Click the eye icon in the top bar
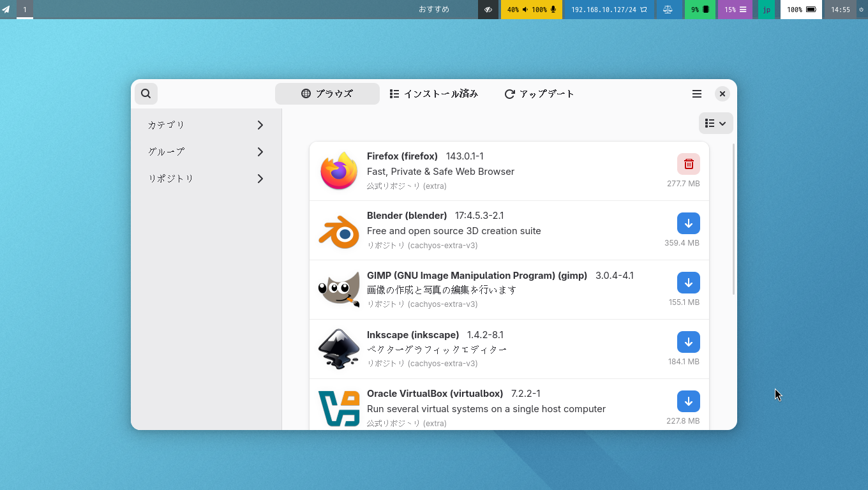Screen dimensions: 868x490 [488, 10]
